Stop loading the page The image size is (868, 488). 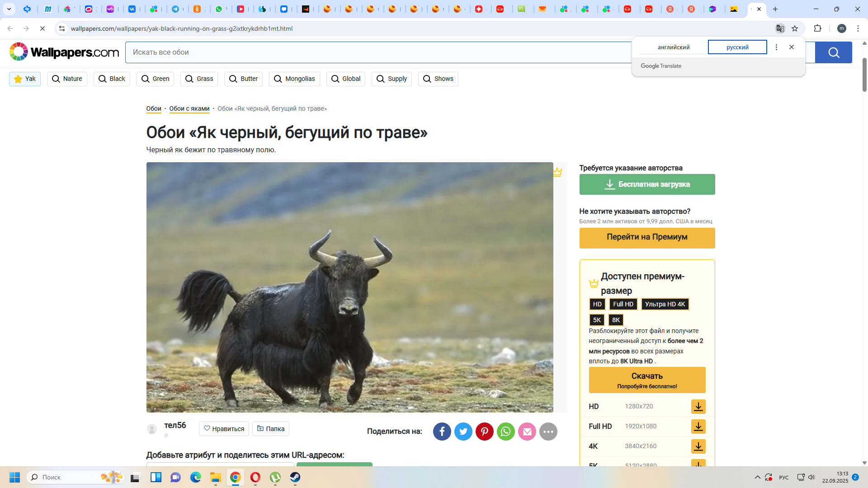click(42, 28)
